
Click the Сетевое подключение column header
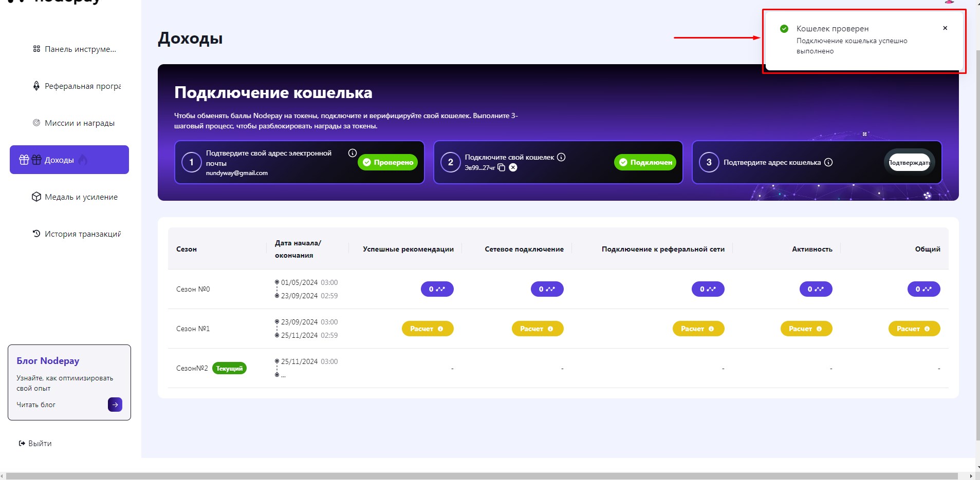pos(524,249)
